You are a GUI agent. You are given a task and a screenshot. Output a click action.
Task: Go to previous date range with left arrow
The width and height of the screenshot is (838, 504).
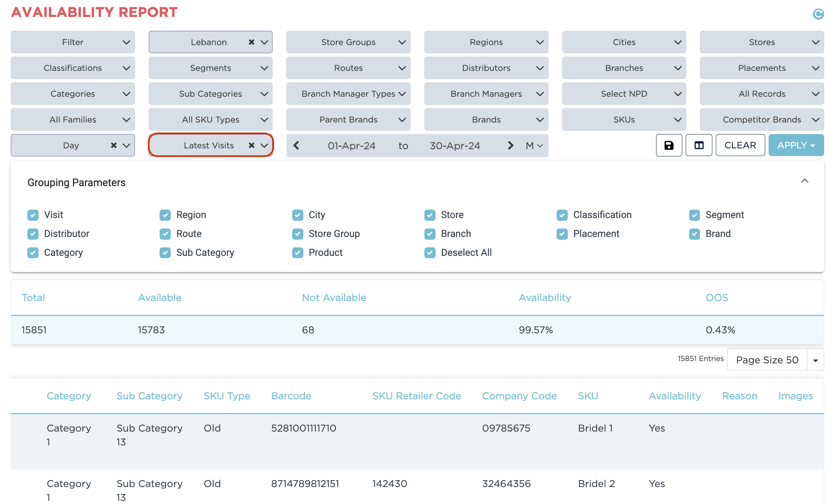[296, 145]
